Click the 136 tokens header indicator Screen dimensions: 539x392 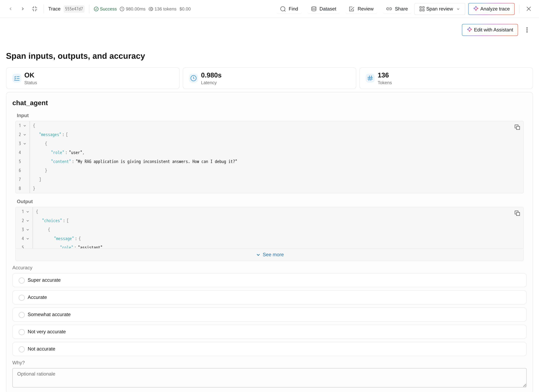coord(163,9)
